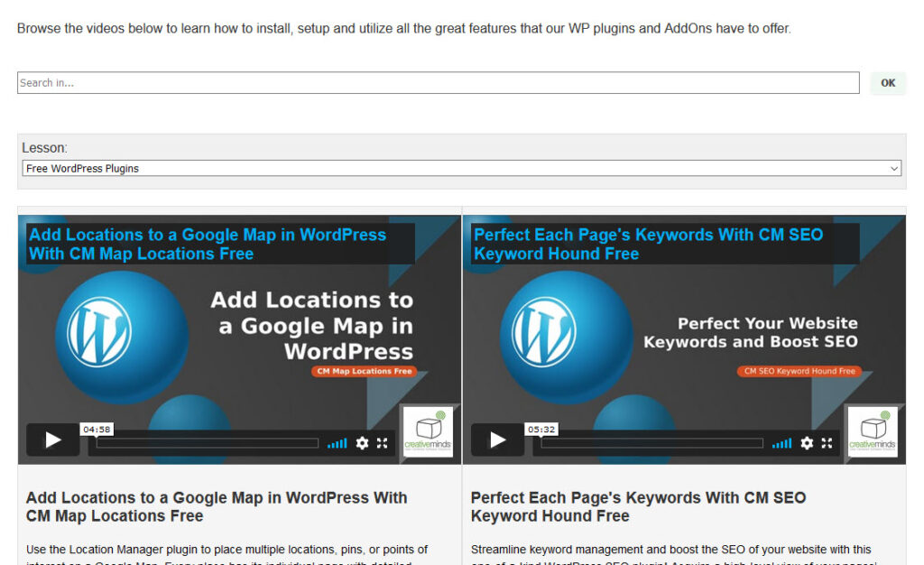Open the Lesson dropdown showing Free WordPress Plugins

coord(462,169)
